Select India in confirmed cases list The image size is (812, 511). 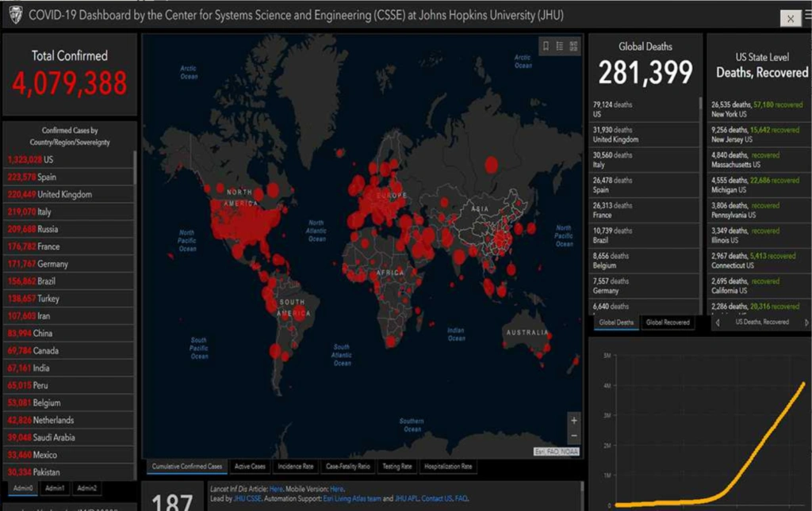coord(68,368)
